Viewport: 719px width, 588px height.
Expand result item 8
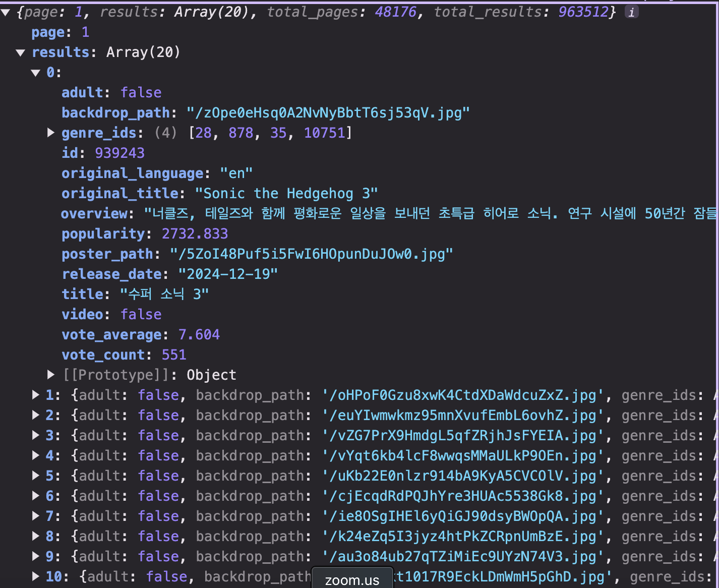click(36, 536)
